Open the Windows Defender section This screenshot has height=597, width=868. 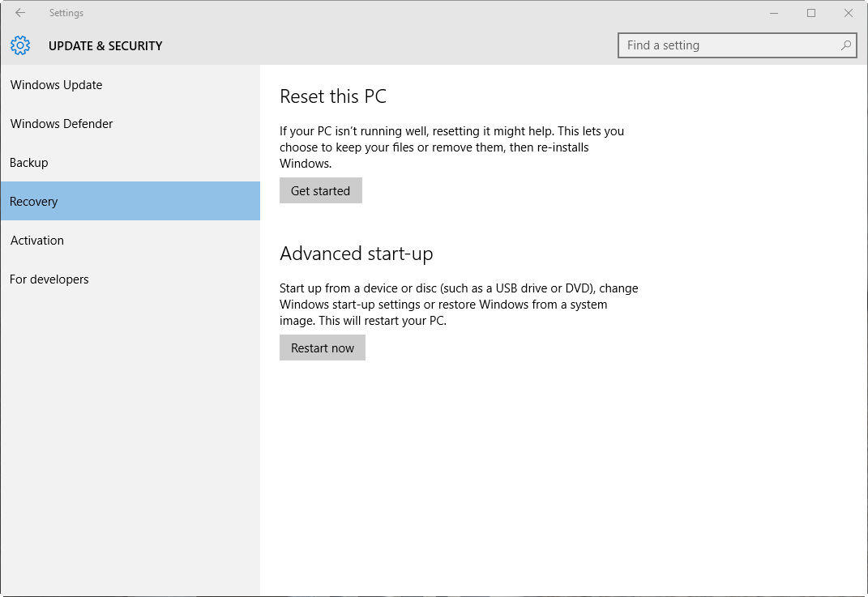pyautogui.click(x=130, y=123)
